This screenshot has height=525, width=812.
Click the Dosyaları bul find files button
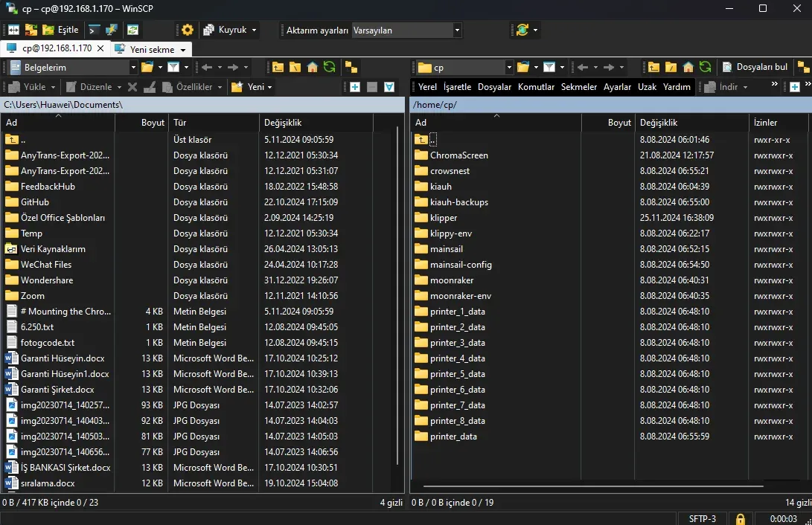point(755,67)
